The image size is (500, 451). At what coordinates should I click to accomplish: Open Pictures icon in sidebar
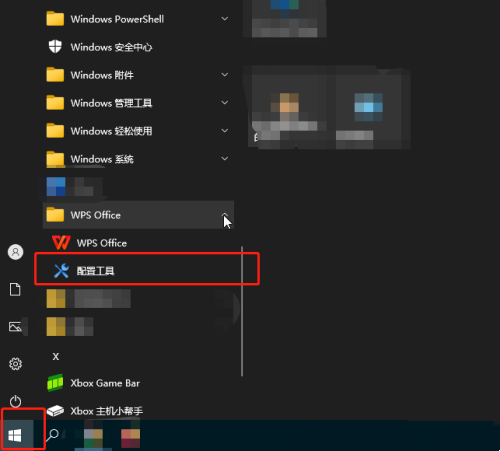click(15, 326)
